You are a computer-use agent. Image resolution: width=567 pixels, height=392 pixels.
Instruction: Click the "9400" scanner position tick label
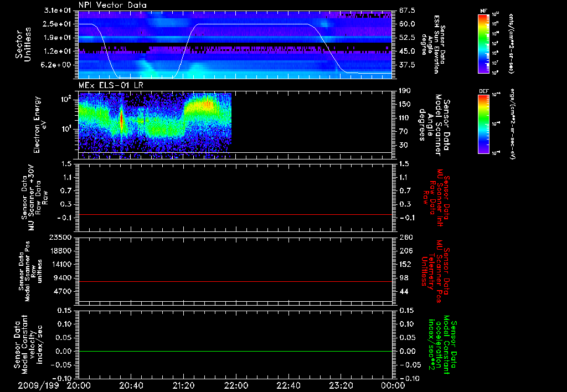coord(63,278)
